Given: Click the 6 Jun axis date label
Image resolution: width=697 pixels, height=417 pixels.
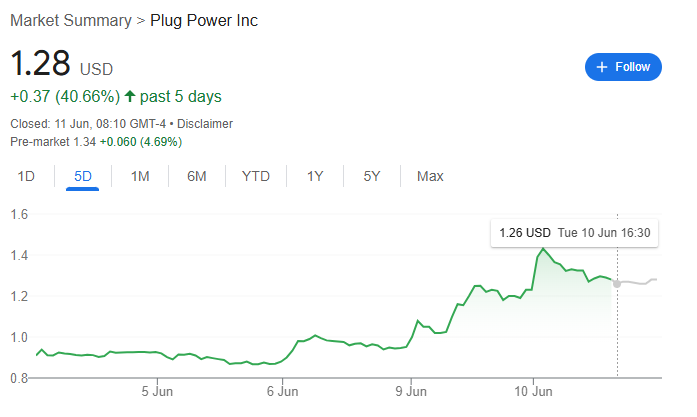Looking at the screenshot, I should pyautogui.click(x=282, y=392).
